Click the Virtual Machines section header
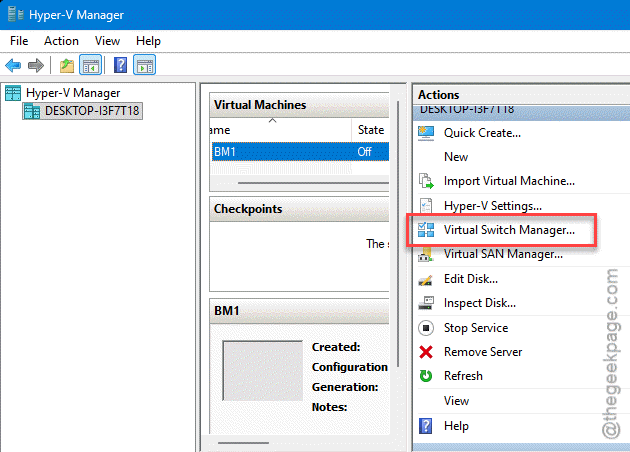The image size is (630, 452). (x=299, y=105)
